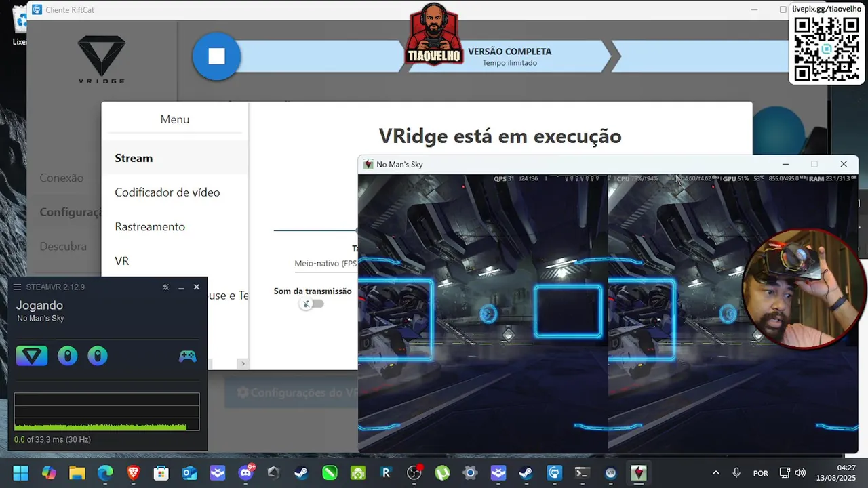The image size is (868, 488).
Task: Launch Brave browser from taskbar
Action: click(133, 473)
